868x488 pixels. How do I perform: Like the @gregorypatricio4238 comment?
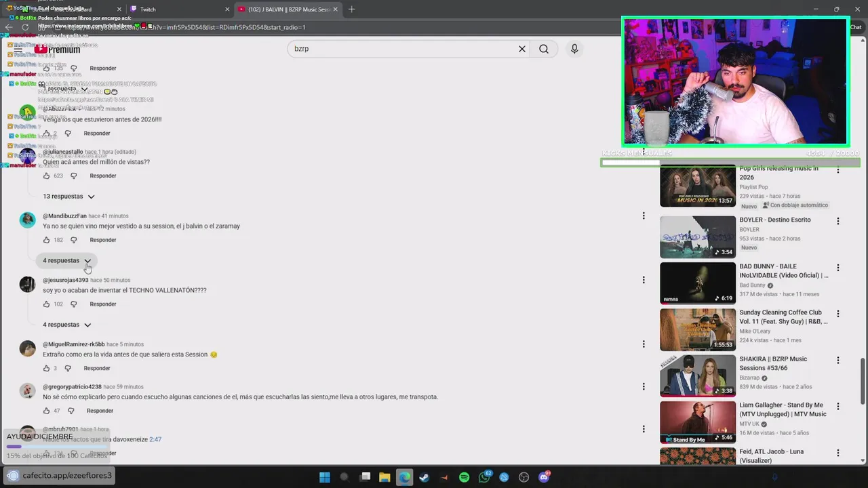point(46,411)
